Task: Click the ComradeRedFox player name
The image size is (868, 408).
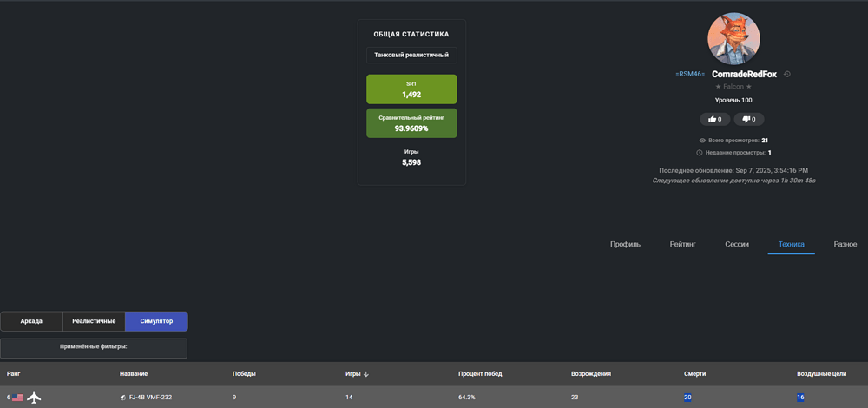Action: 744,74
